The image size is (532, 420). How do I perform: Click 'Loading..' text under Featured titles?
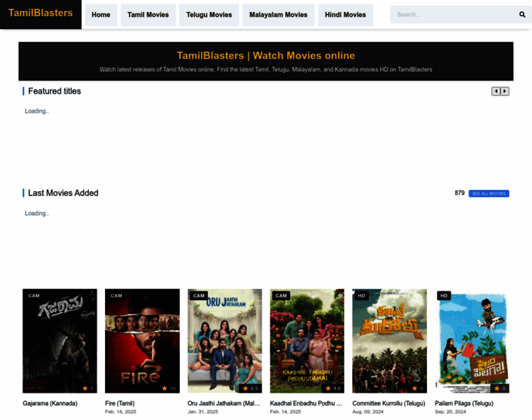click(36, 111)
